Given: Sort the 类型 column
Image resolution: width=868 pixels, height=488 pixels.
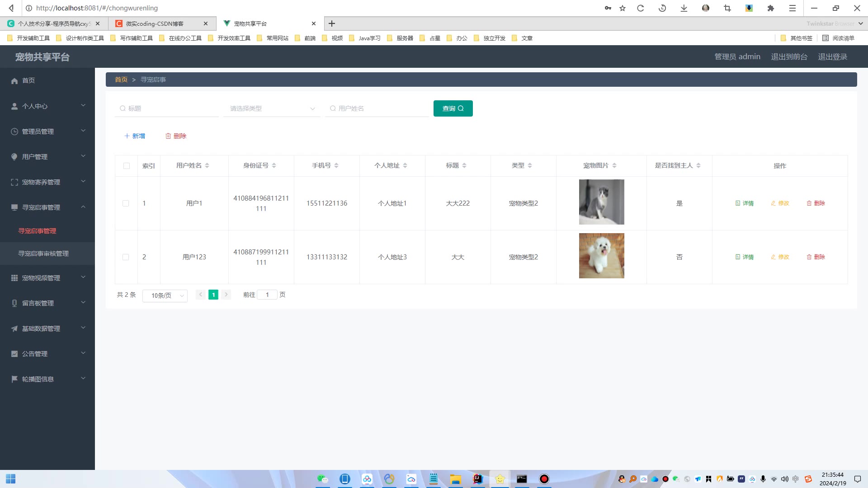Looking at the screenshot, I should 530,166.
